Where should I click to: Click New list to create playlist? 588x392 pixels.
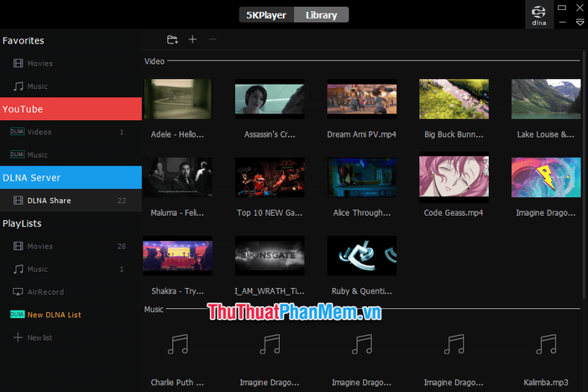coord(71,337)
